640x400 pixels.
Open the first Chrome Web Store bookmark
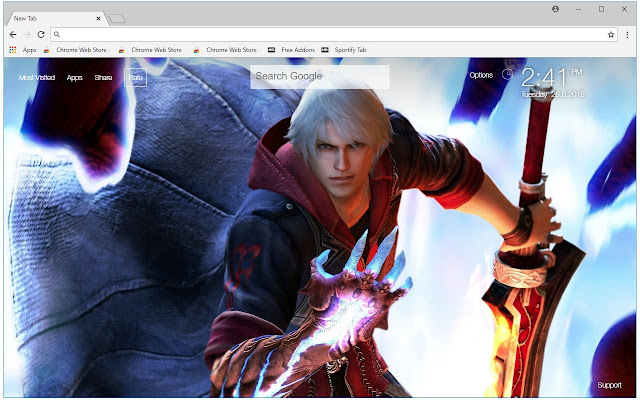point(76,50)
